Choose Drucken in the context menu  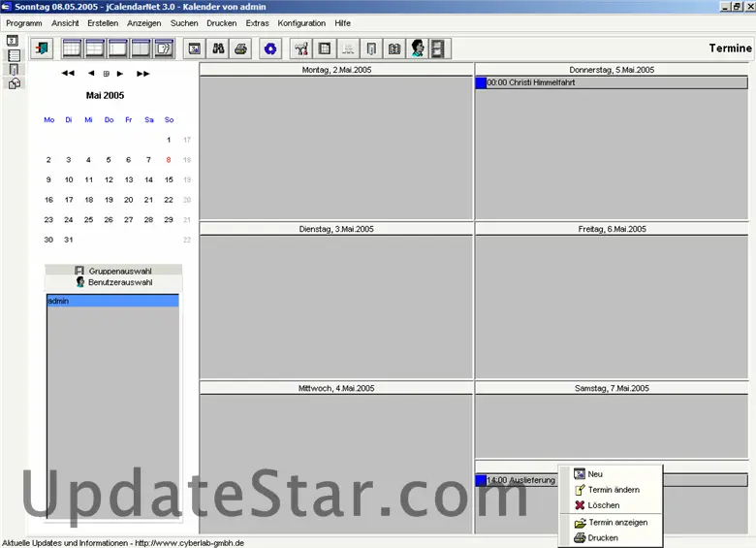(x=611, y=538)
